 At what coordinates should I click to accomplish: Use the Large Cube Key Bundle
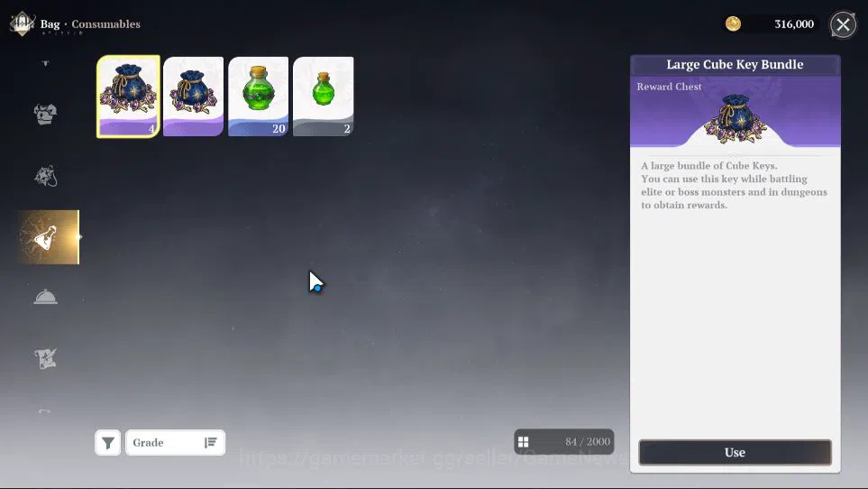pos(736,452)
